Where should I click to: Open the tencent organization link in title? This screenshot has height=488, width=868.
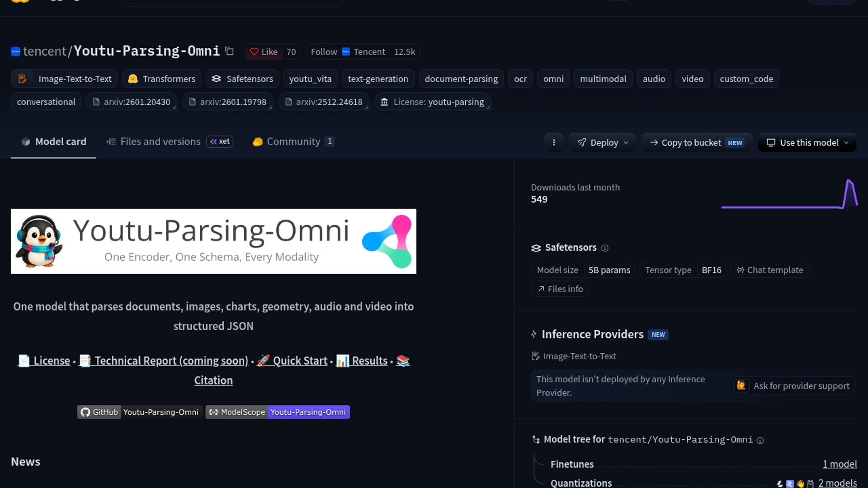tap(44, 51)
